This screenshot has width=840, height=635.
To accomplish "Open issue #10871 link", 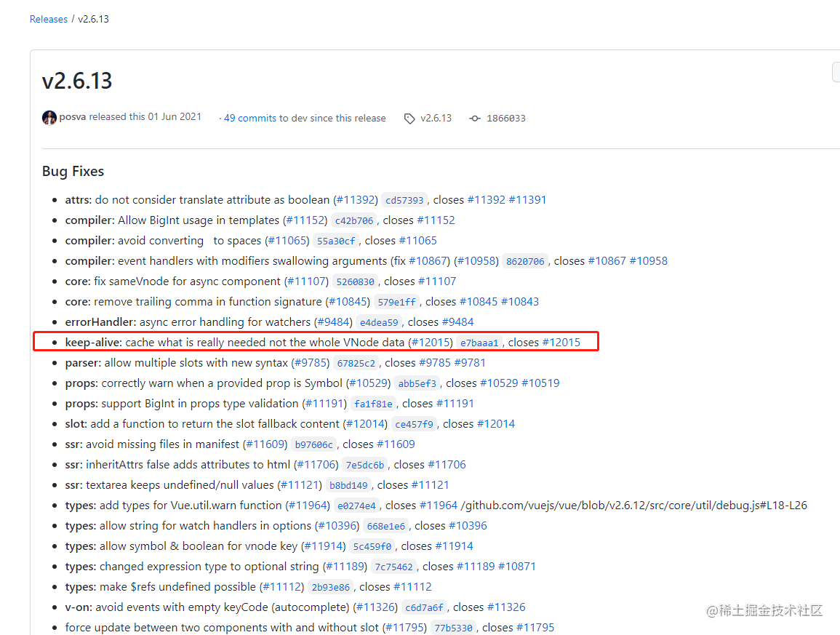I will tap(517, 567).
